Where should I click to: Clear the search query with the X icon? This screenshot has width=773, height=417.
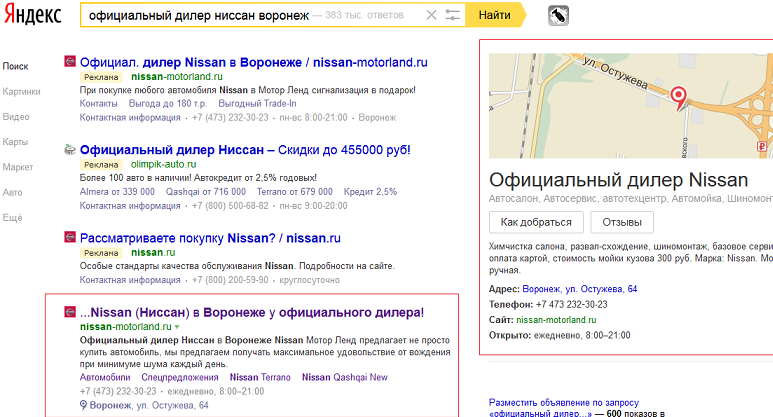coord(431,15)
